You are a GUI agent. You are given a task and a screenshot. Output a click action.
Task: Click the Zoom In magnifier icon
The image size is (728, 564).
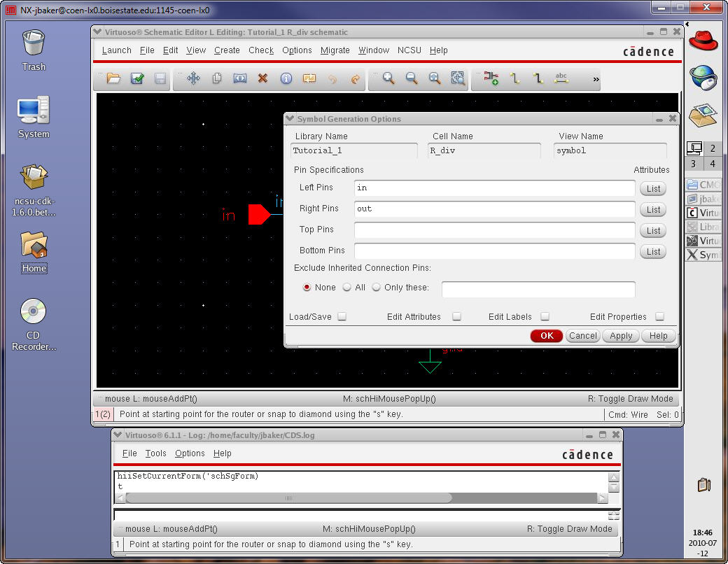(388, 79)
